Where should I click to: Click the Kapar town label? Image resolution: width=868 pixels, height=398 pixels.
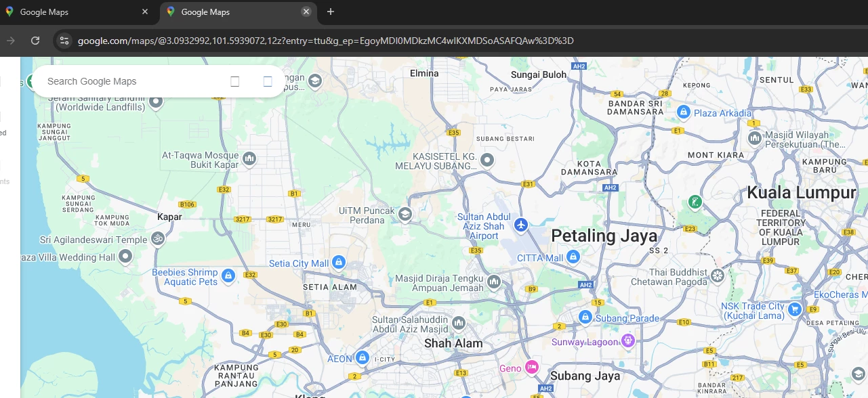click(x=169, y=217)
